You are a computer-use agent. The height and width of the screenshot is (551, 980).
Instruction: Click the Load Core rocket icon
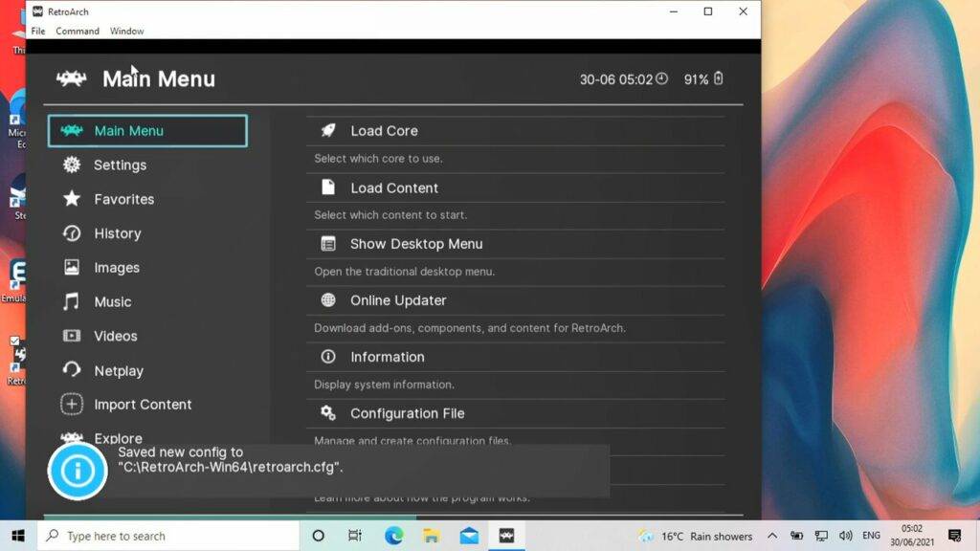click(328, 130)
